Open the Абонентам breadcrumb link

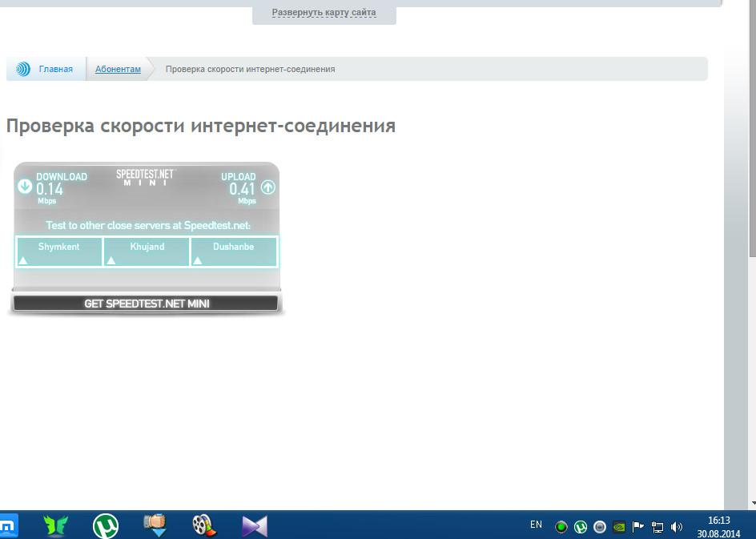pyautogui.click(x=119, y=69)
